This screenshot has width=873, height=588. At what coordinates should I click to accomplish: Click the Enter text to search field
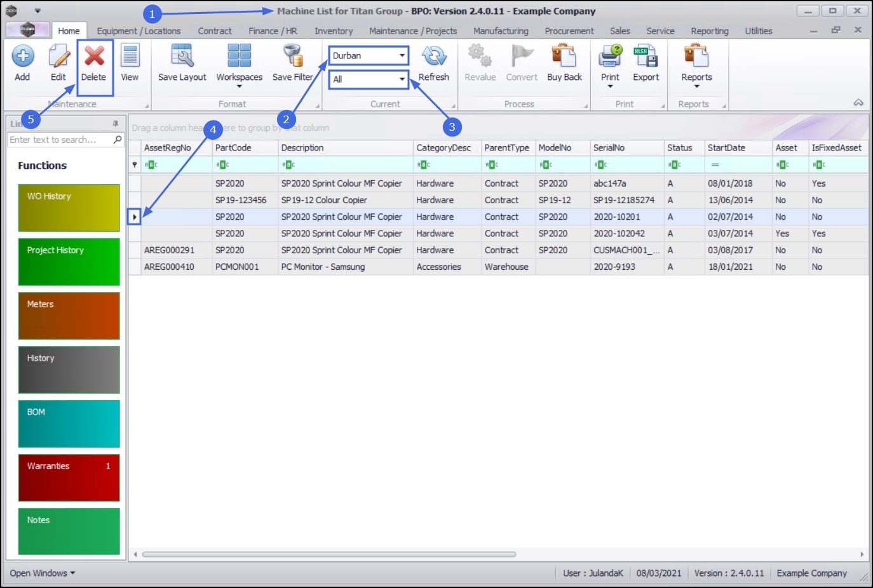point(60,140)
